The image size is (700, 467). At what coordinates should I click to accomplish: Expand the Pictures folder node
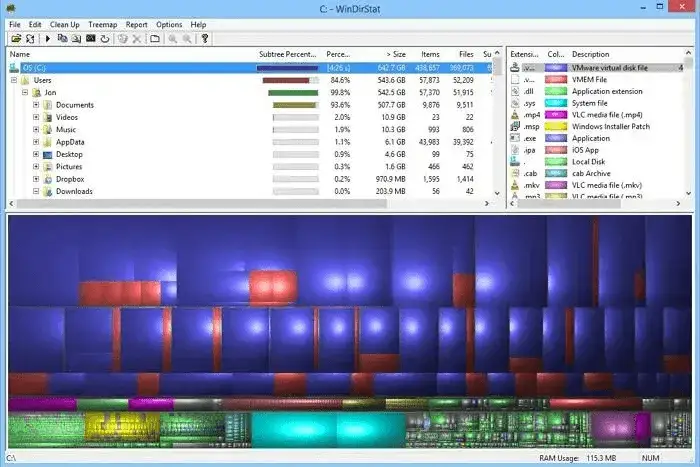tap(36, 167)
